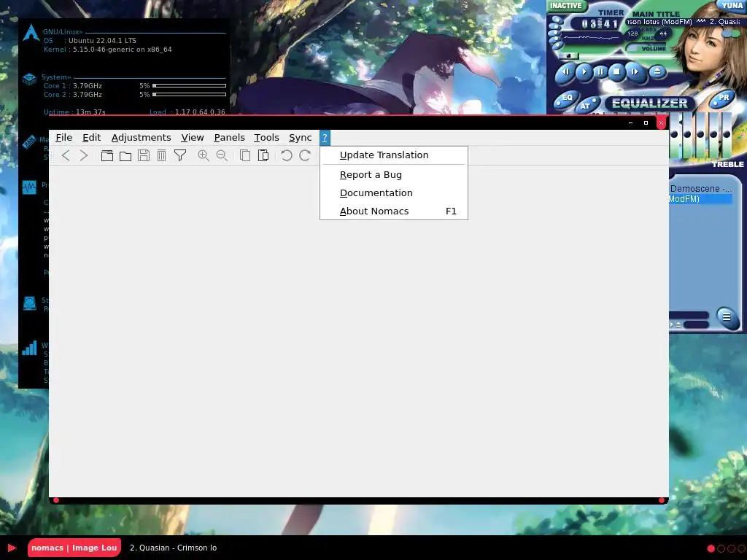Screen dimensions: 747x560
Task: Click the TIMER time display 03:41
Action: coord(600,23)
